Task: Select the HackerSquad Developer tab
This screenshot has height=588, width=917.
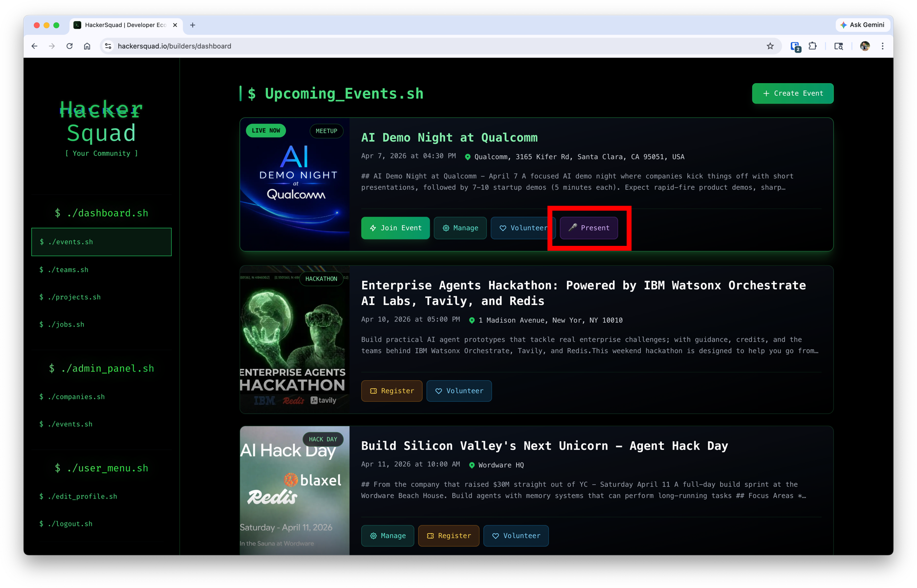Action: point(125,25)
